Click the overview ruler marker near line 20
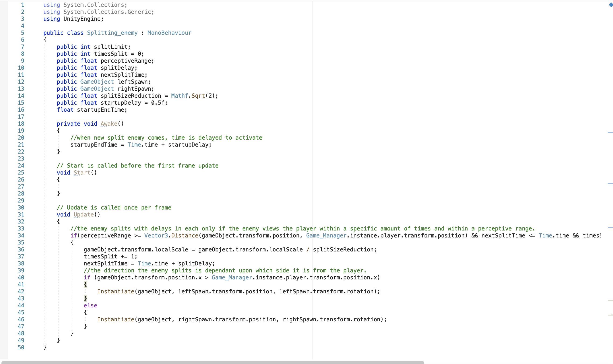The width and height of the screenshot is (613, 364). click(611, 132)
